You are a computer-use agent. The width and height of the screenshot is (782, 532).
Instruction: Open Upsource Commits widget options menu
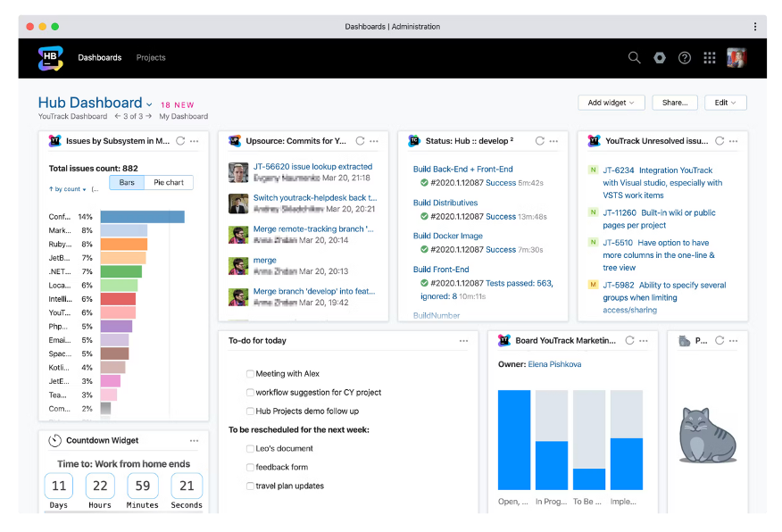pyautogui.click(x=374, y=141)
